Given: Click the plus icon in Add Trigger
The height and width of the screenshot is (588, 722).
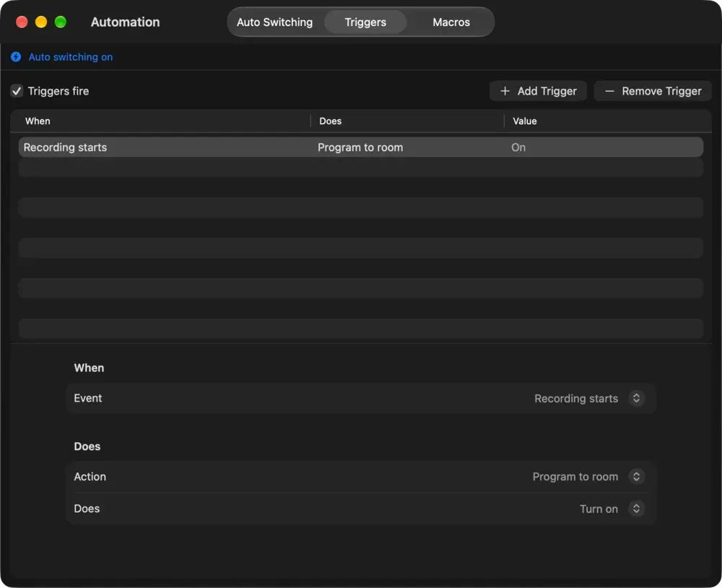Looking at the screenshot, I should (x=505, y=91).
